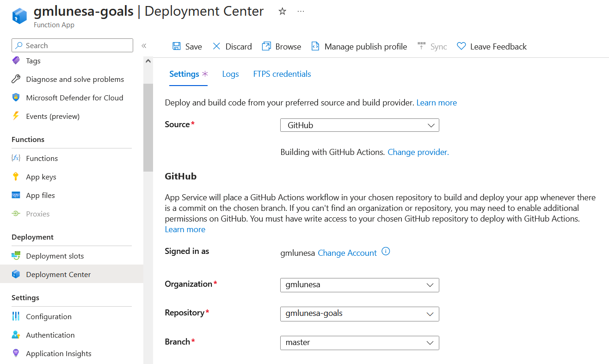
Task: Click the Deployment slots icon
Action: pos(16,256)
